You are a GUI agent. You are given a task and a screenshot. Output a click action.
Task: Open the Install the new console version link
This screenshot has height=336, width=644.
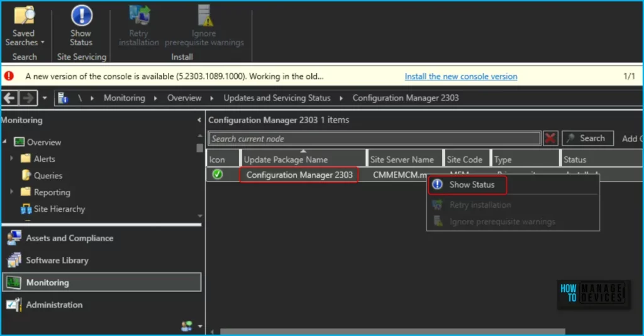tap(461, 77)
